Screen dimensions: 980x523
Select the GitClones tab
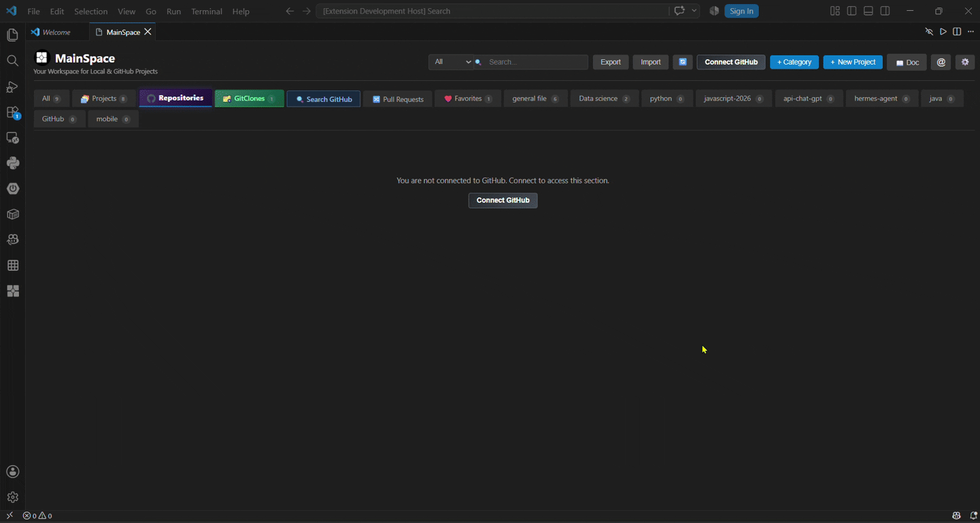pos(250,99)
